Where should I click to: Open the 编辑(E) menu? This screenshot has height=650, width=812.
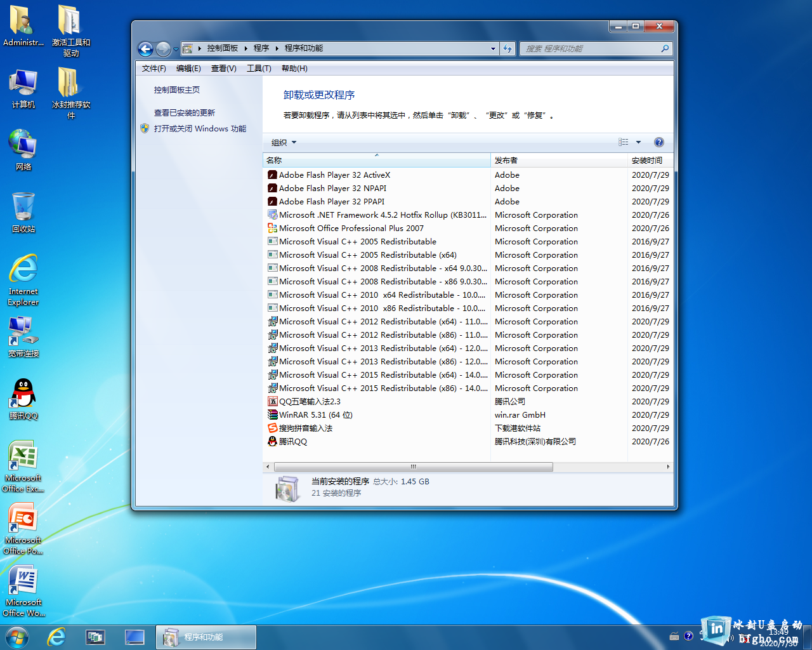(x=188, y=69)
